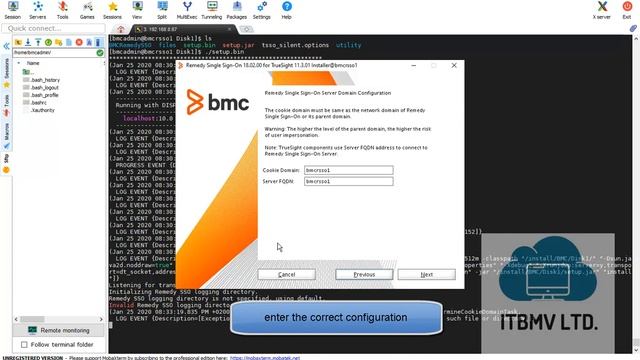Confirm SFTP path with green check icon

pyautogui.click(x=100, y=53)
